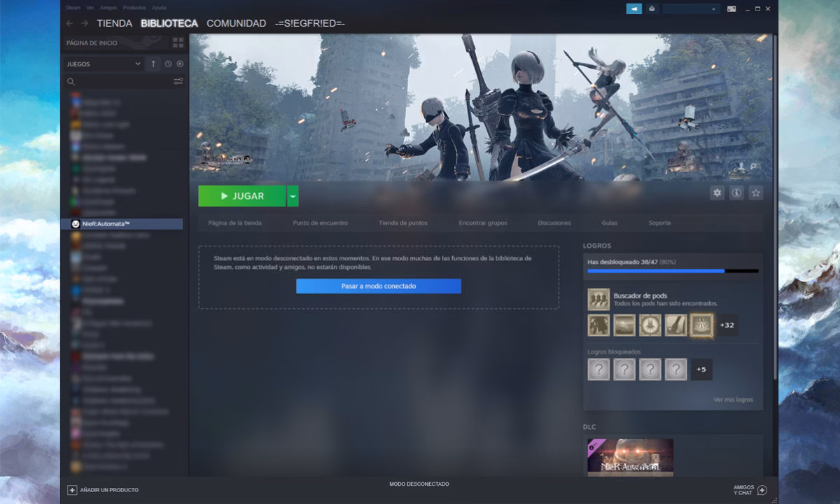The image size is (840, 504).
Task: Click the Buscador de pods achievement icon
Action: 598,300
